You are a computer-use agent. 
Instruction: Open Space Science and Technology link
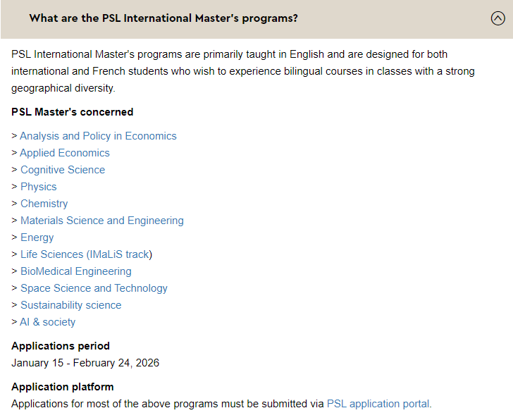(94, 288)
